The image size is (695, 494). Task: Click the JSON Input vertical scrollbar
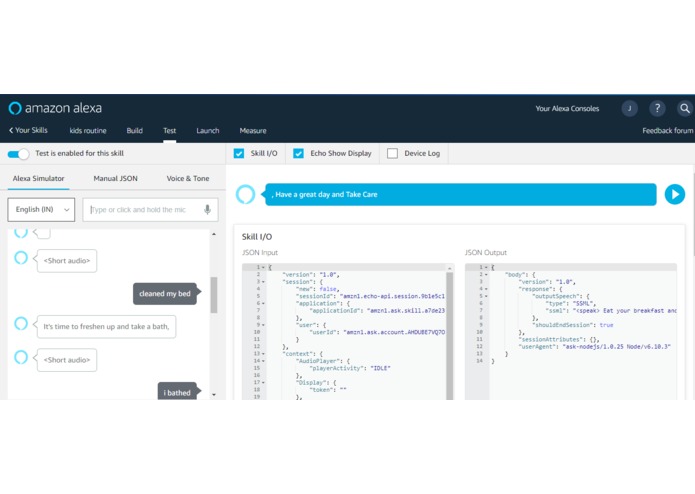coord(449,336)
